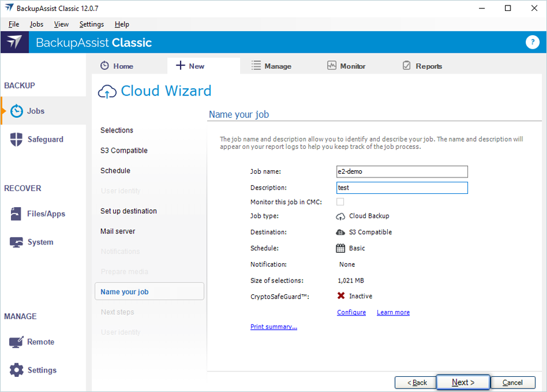Screen dimensions: 547x392
Task: Click the System label in sidebar
Action: click(41, 242)
